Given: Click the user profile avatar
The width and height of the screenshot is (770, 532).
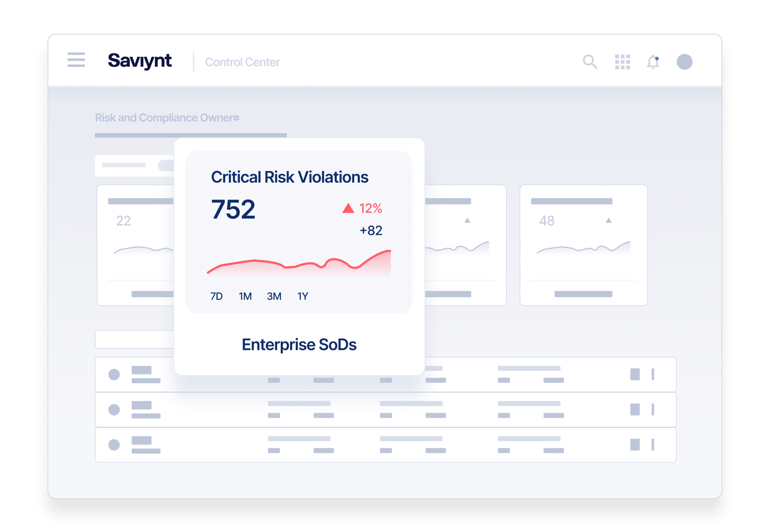Looking at the screenshot, I should 684,62.
